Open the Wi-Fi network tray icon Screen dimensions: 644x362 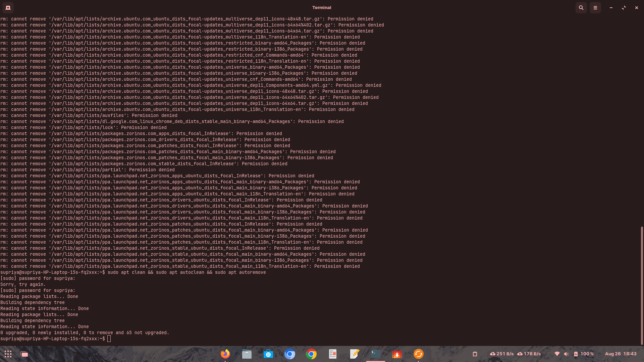557,354
